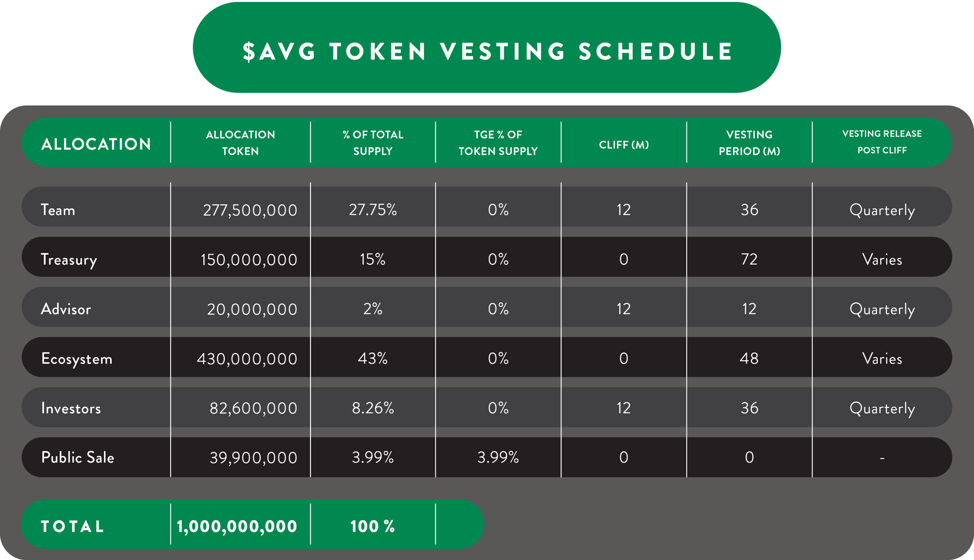
Task: Click the VESTING PERIOD (M) header
Action: pos(749,143)
